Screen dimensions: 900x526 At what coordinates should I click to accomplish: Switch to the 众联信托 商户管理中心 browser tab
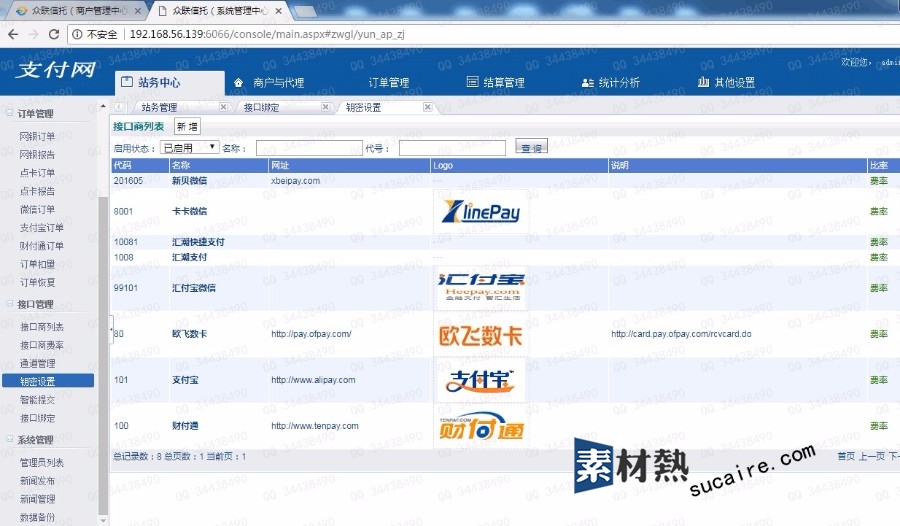pyautogui.click(x=75, y=10)
